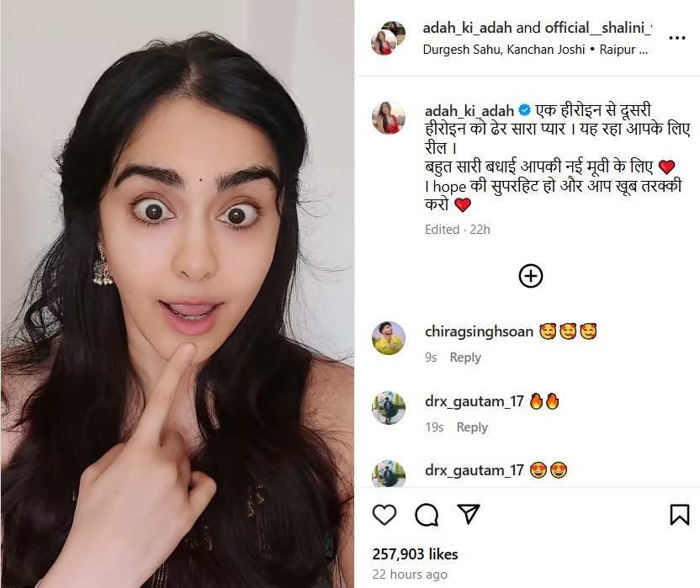The width and height of the screenshot is (700, 588).
Task: Click Raipur location tag in header
Action: pyautogui.click(x=623, y=50)
